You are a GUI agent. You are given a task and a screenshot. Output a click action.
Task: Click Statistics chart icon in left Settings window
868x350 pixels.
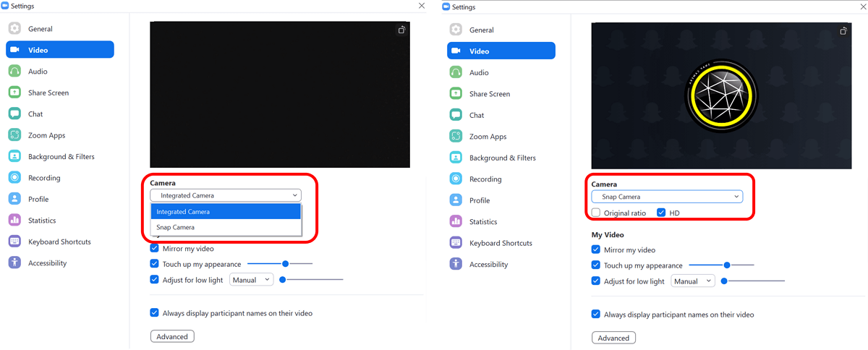point(14,221)
